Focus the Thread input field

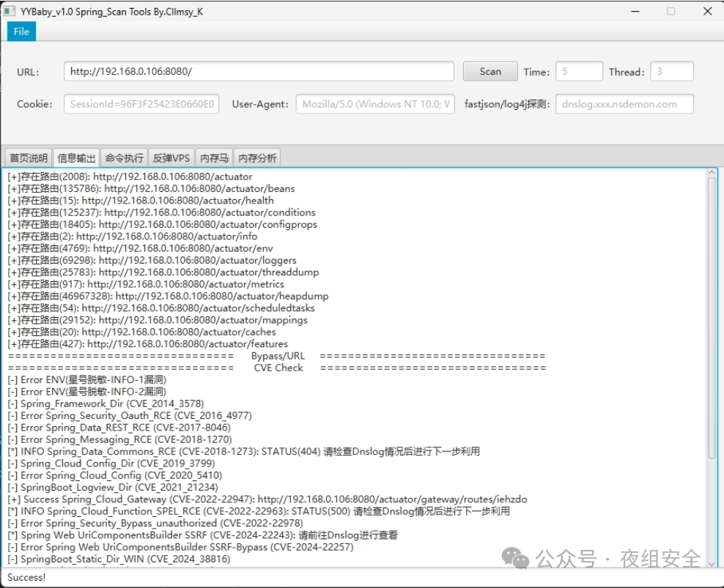coord(672,72)
